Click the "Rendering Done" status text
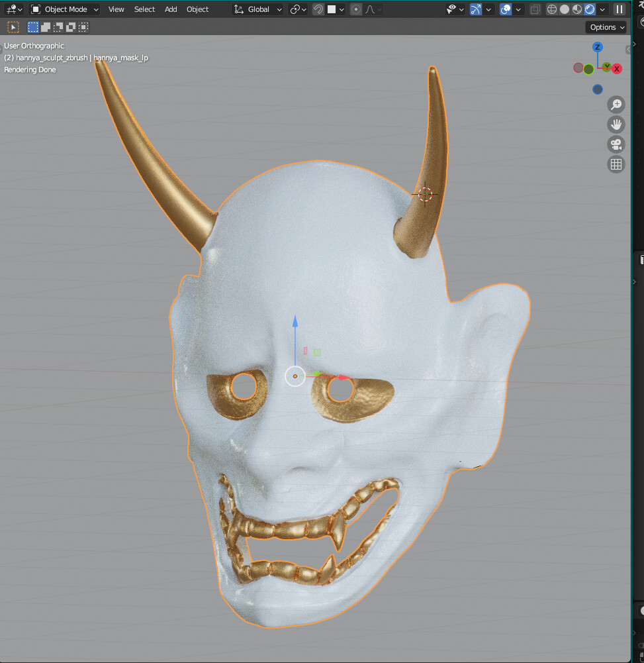 [x=30, y=70]
